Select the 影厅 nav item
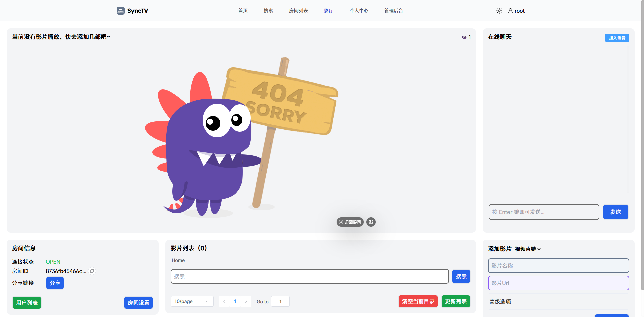The height and width of the screenshot is (317, 644). click(x=329, y=11)
